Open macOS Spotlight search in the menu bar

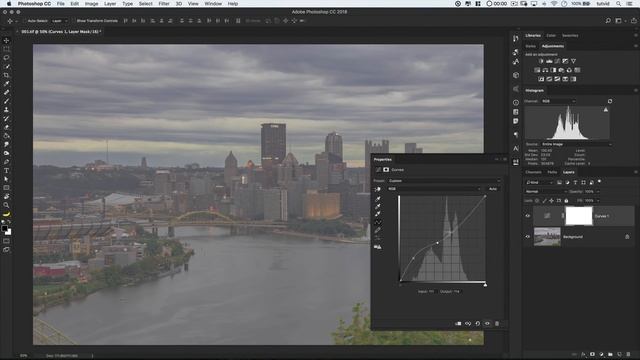[x=619, y=4]
